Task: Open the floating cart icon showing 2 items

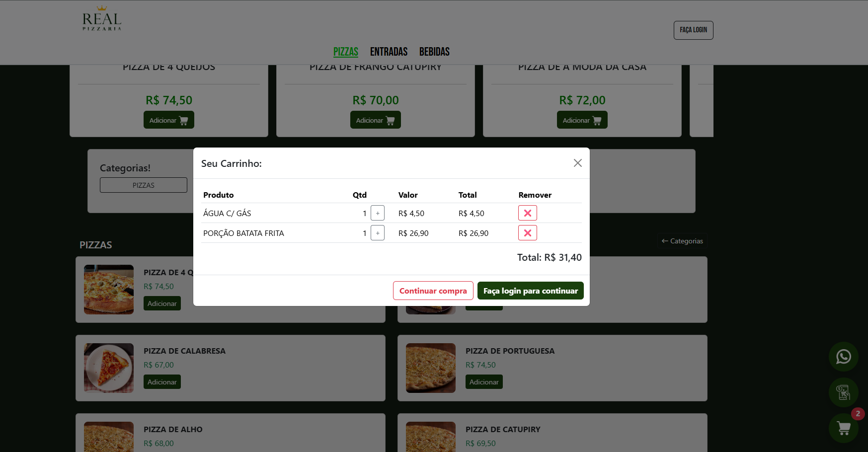Action: [843, 428]
